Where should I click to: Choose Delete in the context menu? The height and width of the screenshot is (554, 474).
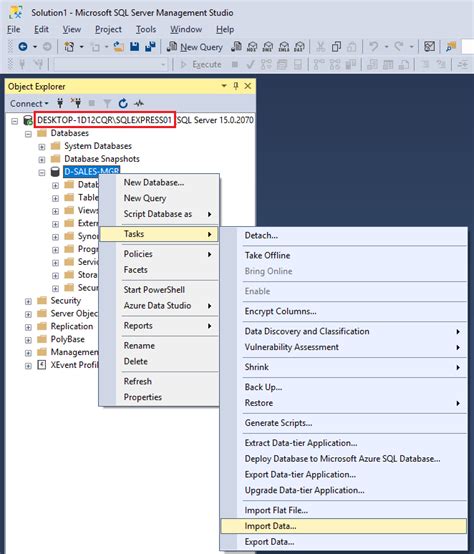(x=159, y=361)
